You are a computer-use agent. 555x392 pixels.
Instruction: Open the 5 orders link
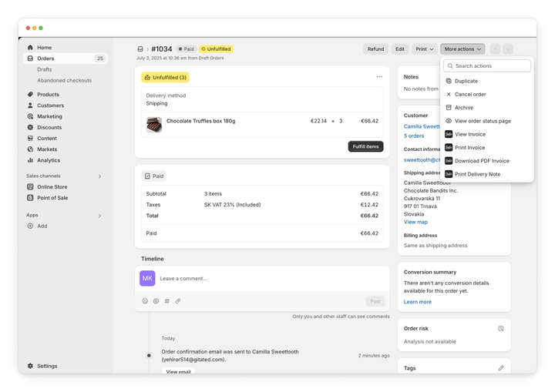tap(414, 136)
